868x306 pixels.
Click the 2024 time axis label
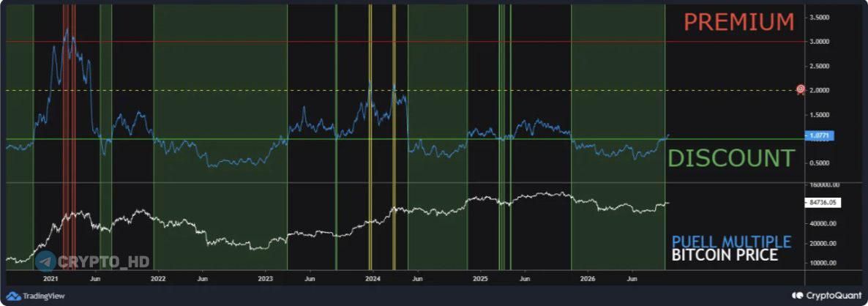click(x=373, y=279)
